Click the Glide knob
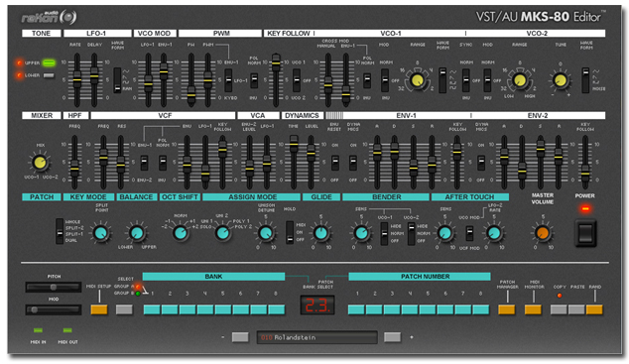 point(320,233)
